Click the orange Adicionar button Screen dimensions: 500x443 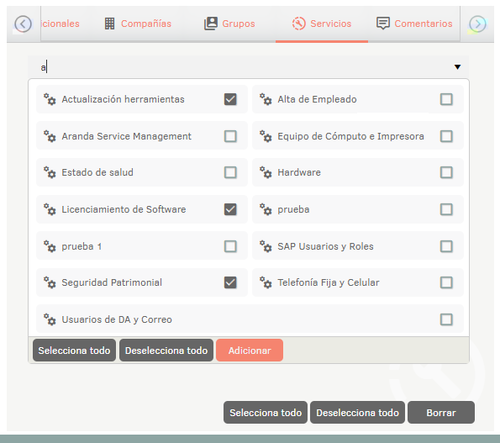tap(249, 350)
